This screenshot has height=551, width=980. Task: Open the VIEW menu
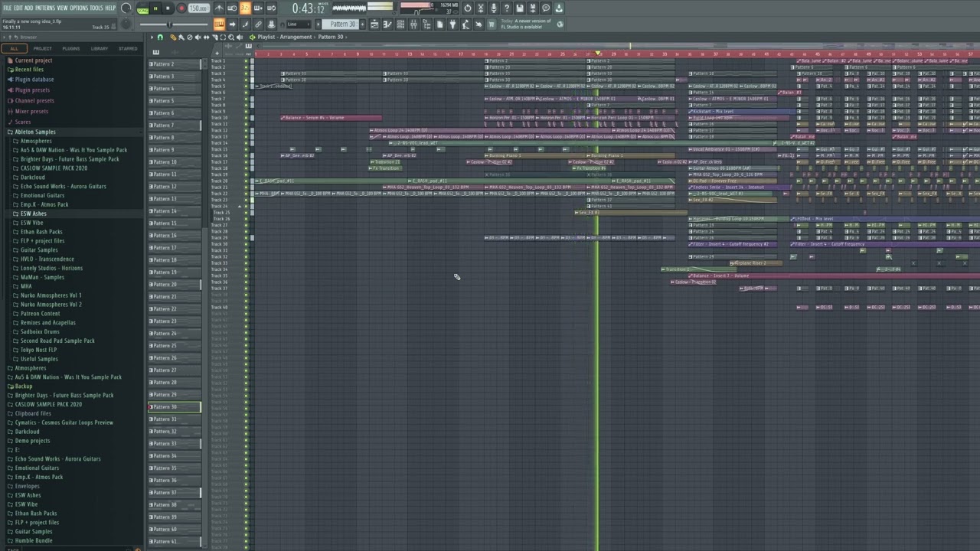click(62, 8)
